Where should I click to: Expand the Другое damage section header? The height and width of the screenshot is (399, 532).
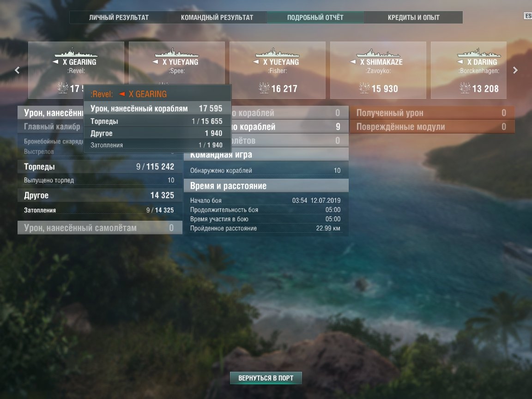point(100,195)
